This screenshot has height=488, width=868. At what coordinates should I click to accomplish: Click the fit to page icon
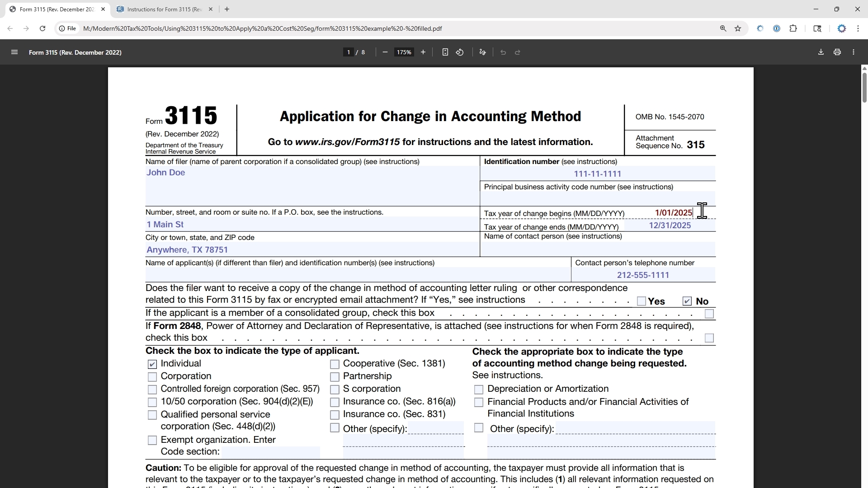pyautogui.click(x=445, y=52)
